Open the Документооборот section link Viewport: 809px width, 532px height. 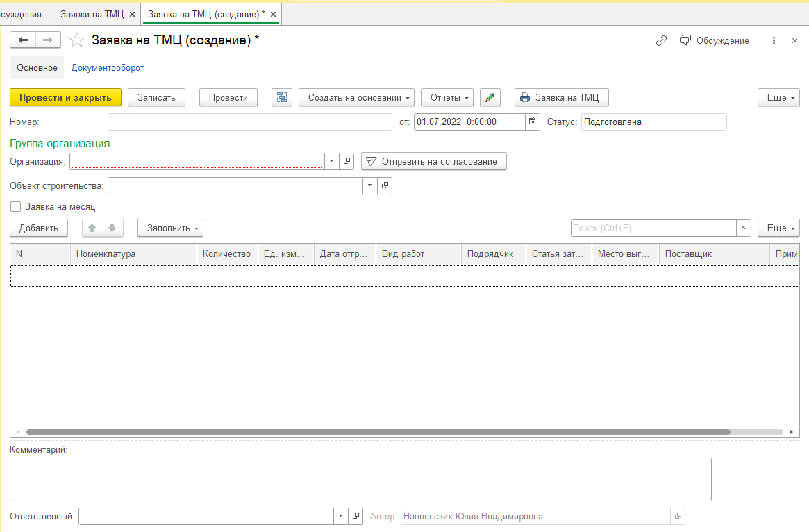click(108, 68)
